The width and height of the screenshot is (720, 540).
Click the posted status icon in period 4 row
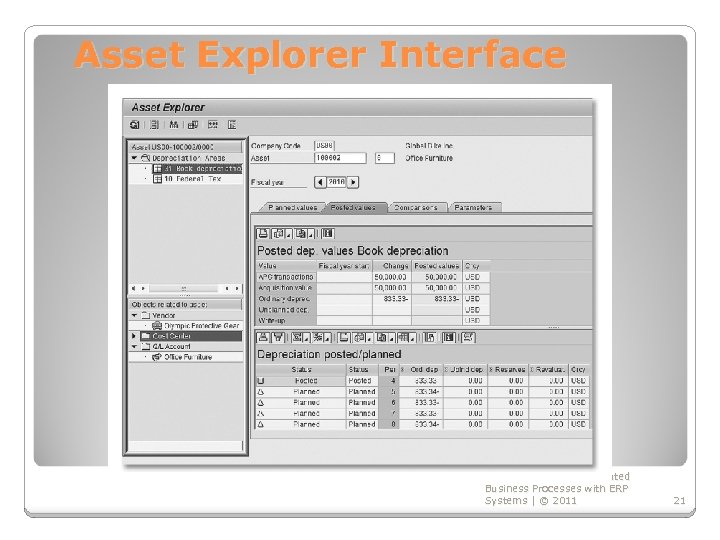[x=261, y=381]
